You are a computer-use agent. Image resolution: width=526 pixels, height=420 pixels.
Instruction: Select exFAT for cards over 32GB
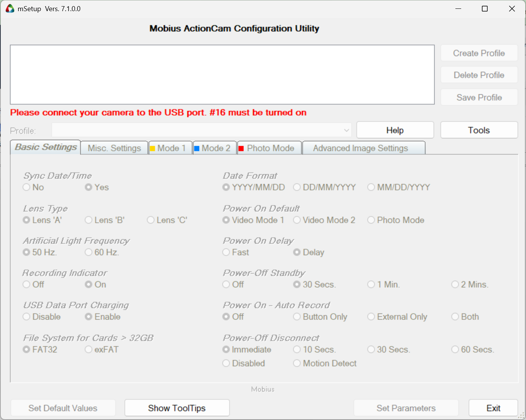point(89,349)
